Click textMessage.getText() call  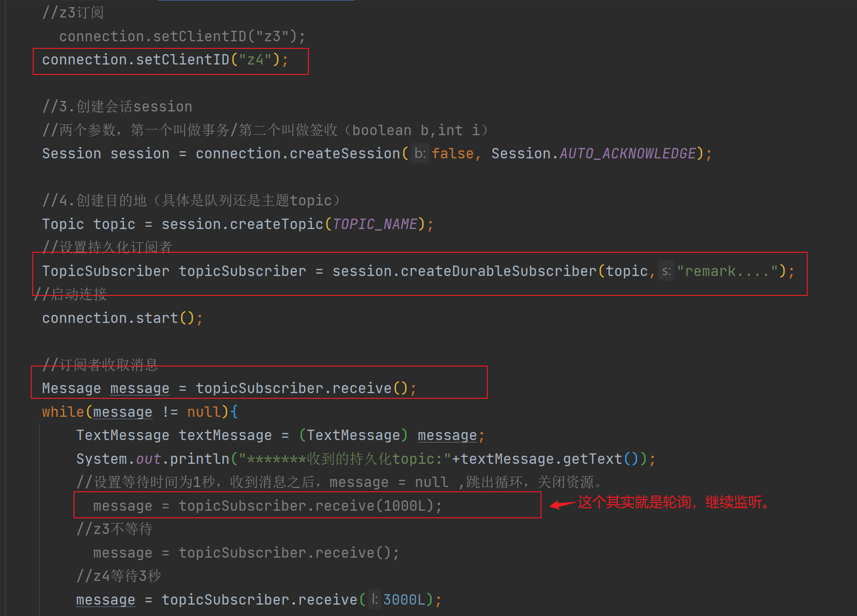550,460
